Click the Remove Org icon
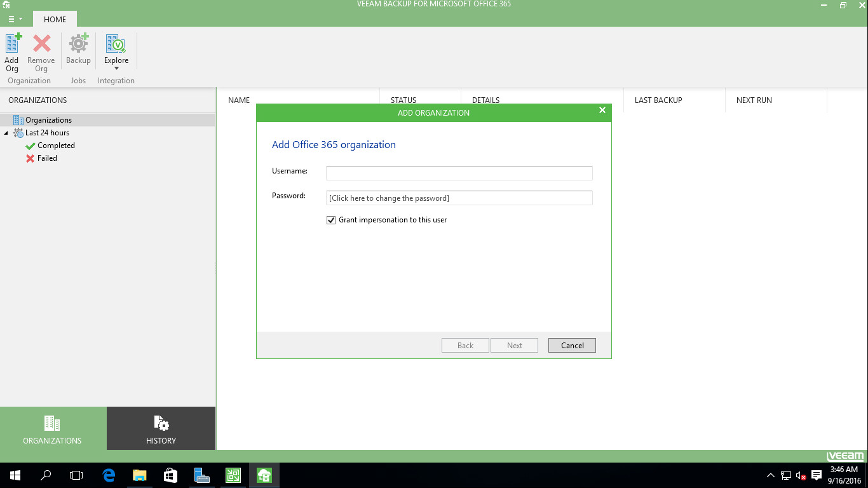 click(x=41, y=44)
